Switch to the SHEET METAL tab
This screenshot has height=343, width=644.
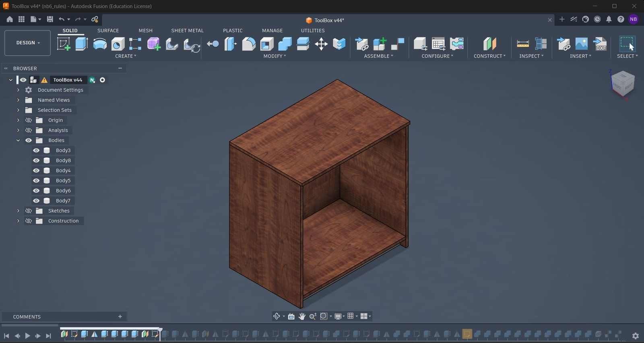[187, 31]
